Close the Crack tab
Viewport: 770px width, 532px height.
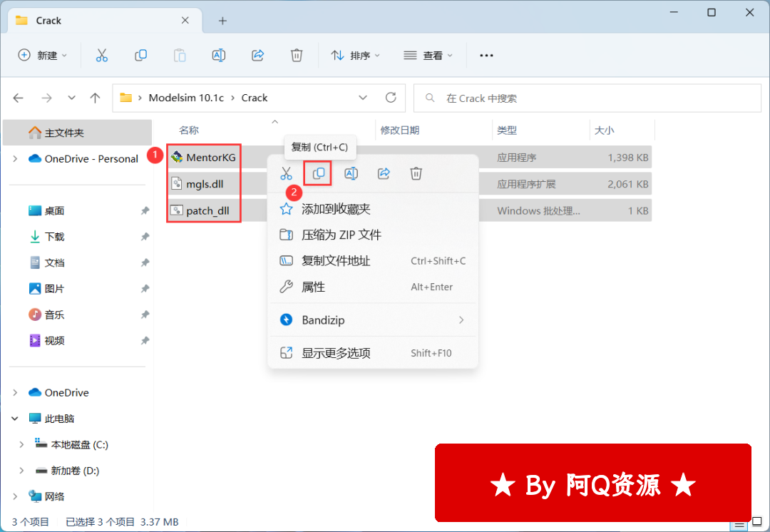(185, 20)
